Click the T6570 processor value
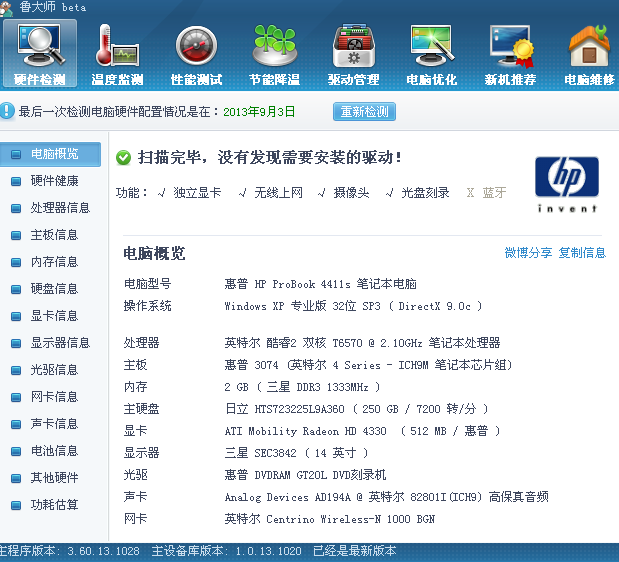 click(362, 343)
